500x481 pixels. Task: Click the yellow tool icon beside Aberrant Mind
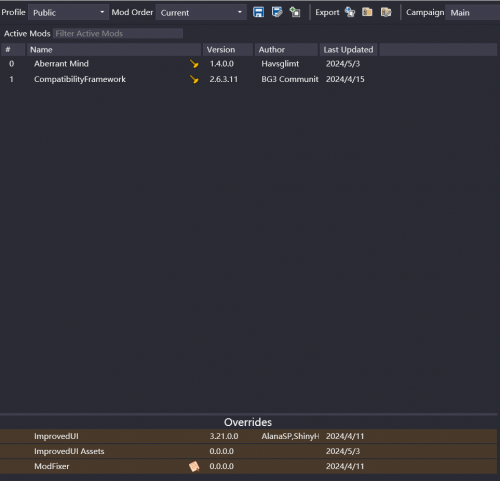point(194,64)
